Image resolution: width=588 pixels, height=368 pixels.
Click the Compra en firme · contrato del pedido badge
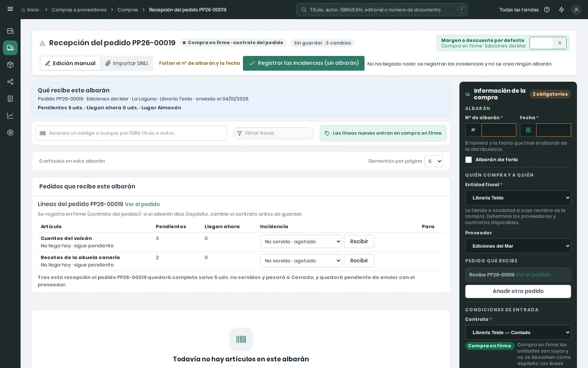click(x=232, y=43)
